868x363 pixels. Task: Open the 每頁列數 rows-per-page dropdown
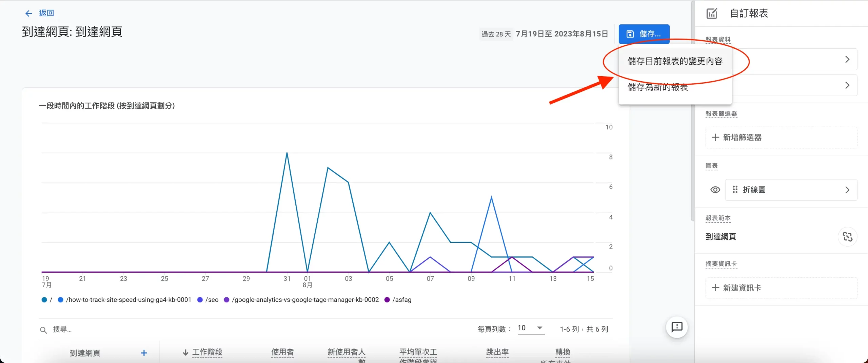point(531,328)
